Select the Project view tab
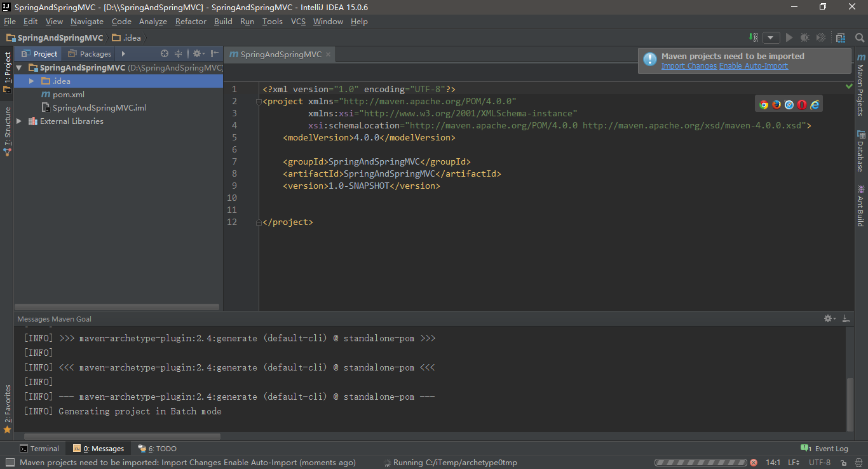Image resolution: width=868 pixels, height=469 pixels. click(x=39, y=54)
